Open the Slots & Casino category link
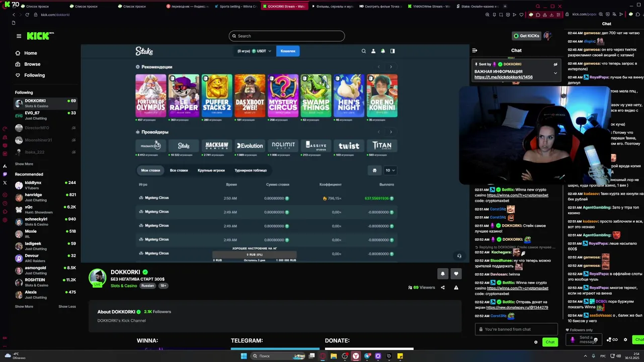This screenshot has height=362, width=644. [x=124, y=286]
